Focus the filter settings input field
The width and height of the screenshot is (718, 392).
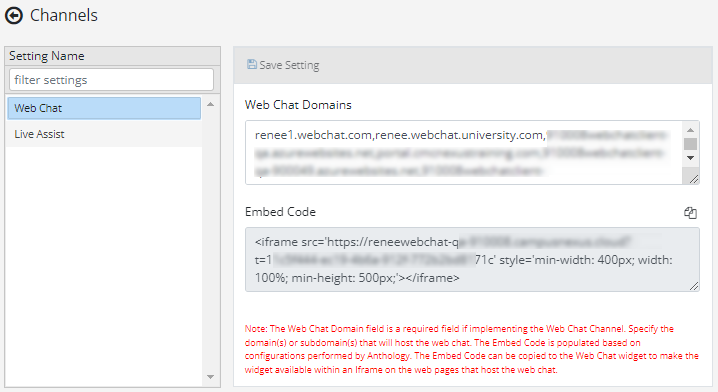click(x=111, y=80)
